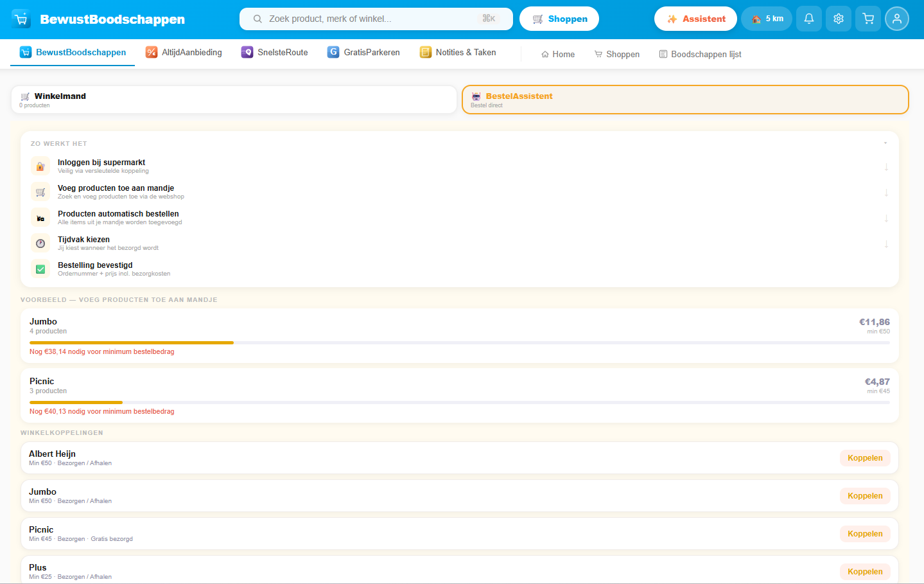Click Koppelen for Albert Heijn

(864, 458)
